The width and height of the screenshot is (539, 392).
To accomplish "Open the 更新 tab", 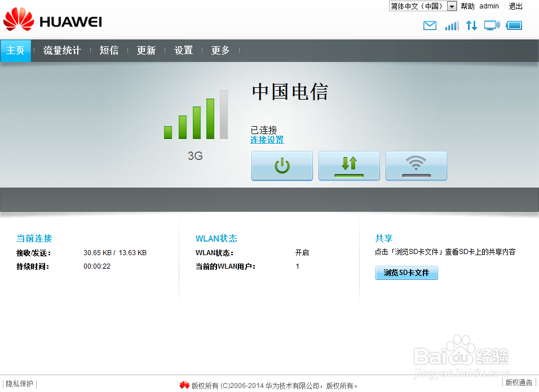I will click(x=146, y=51).
